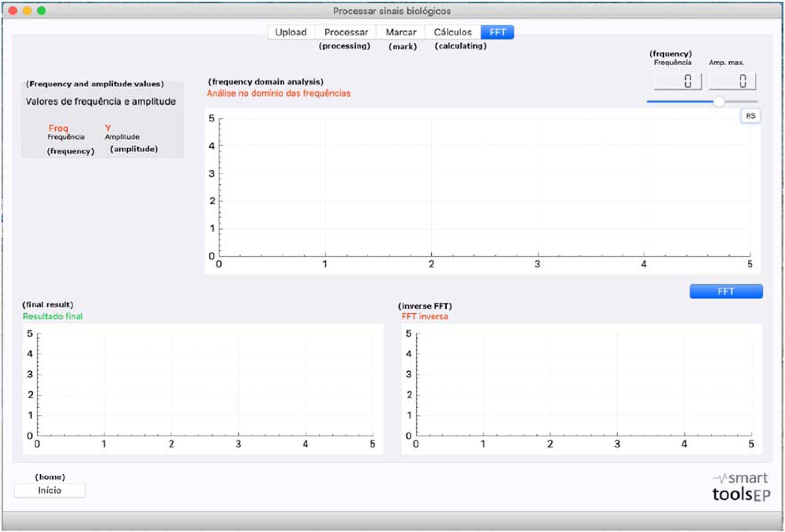Click the smart toolsEP logo
This screenshot has height=532, width=785.
[742, 487]
